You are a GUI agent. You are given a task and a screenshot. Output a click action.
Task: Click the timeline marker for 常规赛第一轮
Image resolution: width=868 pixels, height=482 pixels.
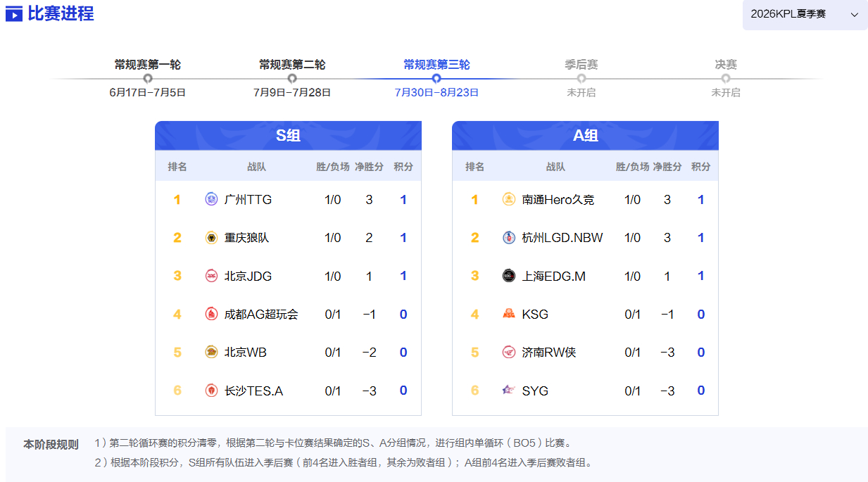[148, 79]
